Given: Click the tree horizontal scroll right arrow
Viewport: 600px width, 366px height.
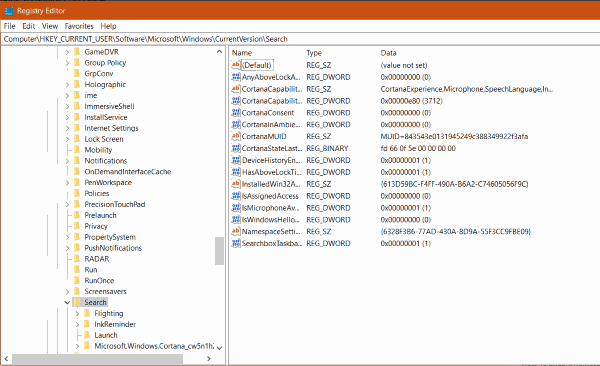Looking at the screenshot, I should point(209,359).
